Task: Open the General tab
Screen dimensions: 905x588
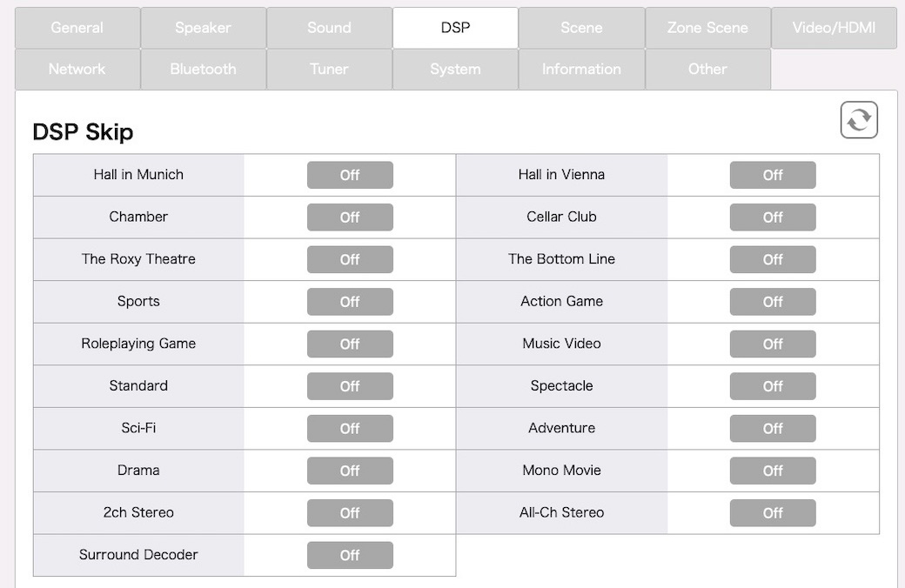Action: click(x=77, y=28)
